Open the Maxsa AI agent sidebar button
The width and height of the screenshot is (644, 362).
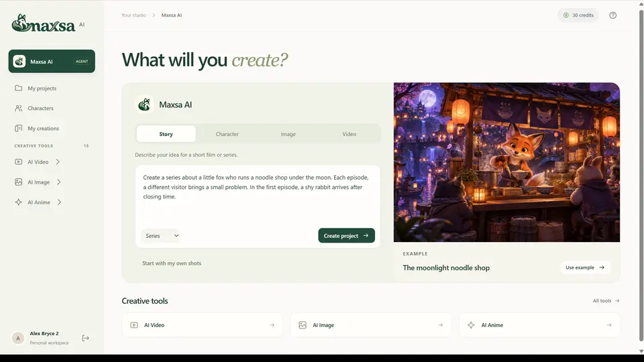tap(52, 61)
